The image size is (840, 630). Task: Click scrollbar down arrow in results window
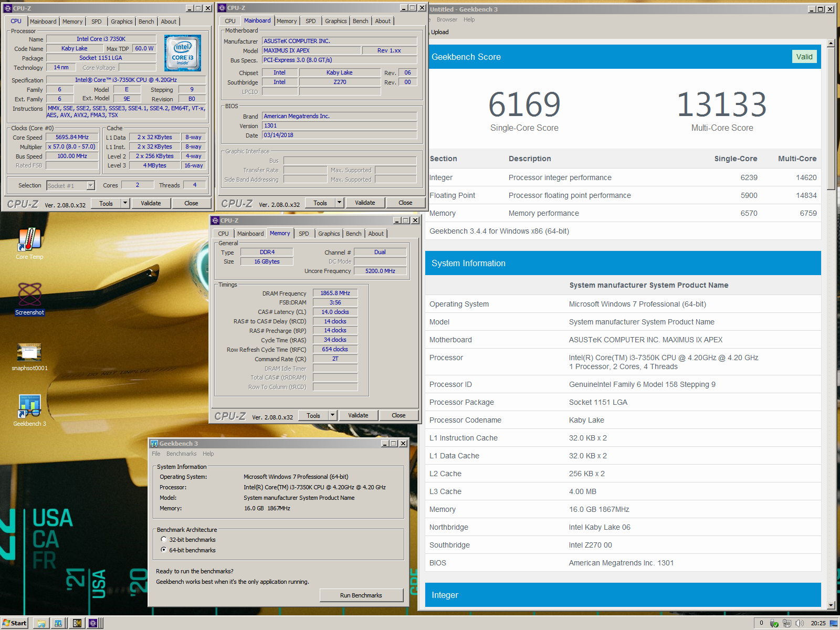[x=831, y=605]
